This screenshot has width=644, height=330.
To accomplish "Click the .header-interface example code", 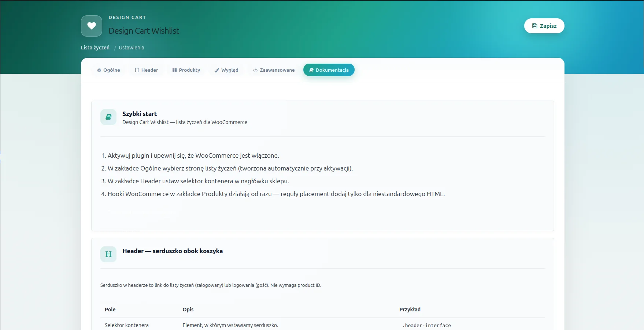I will click(427, 325).
